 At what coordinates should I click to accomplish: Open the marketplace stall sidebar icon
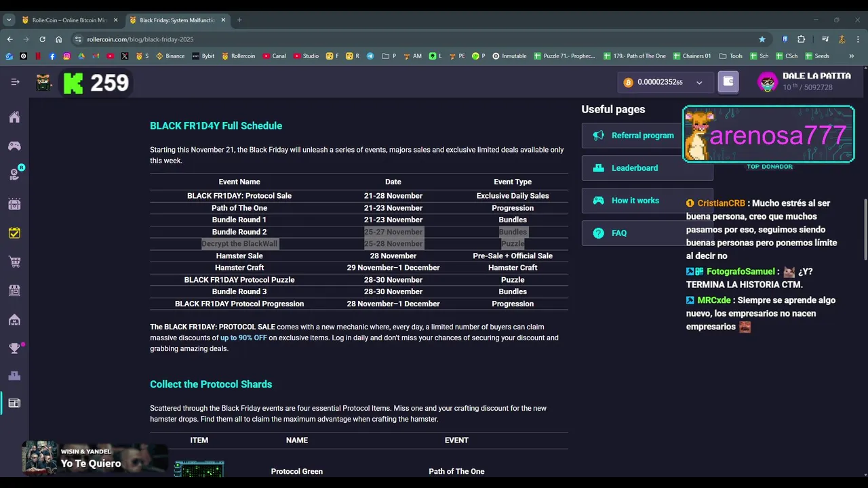14,290
